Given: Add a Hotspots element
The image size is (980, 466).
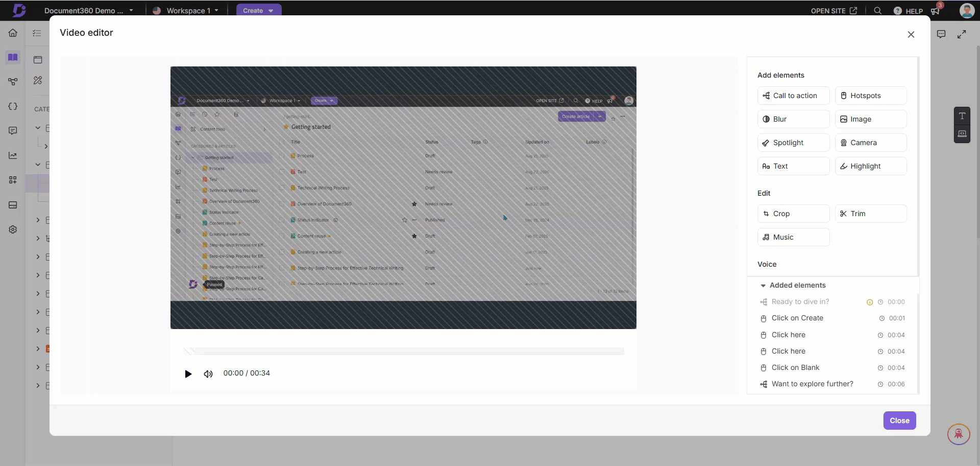Looking at the screenshot, I should 870,96.
